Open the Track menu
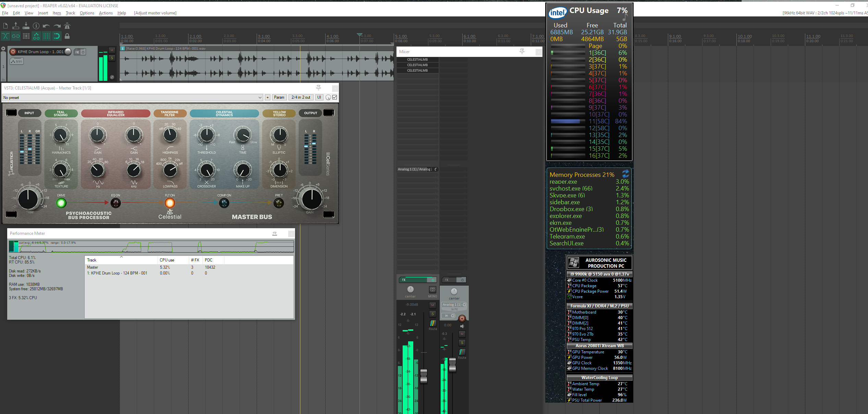Viewport: 868px width, 414px height. pos(70,13)
